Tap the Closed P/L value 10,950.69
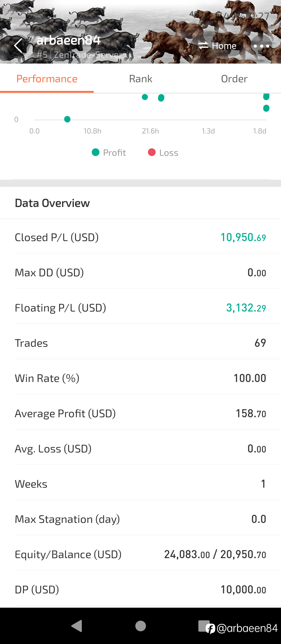Image resolution: width=281 pixels, height=644 pixels. click(243, 237)
